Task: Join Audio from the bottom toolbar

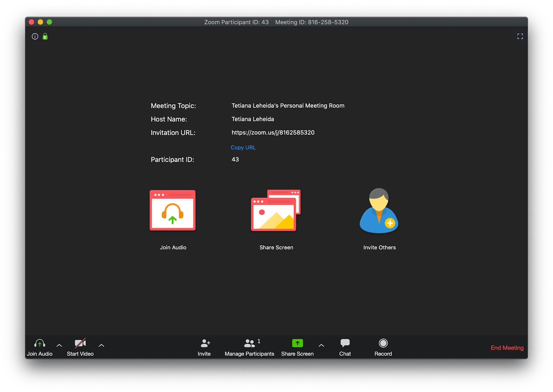Action: 40,347
